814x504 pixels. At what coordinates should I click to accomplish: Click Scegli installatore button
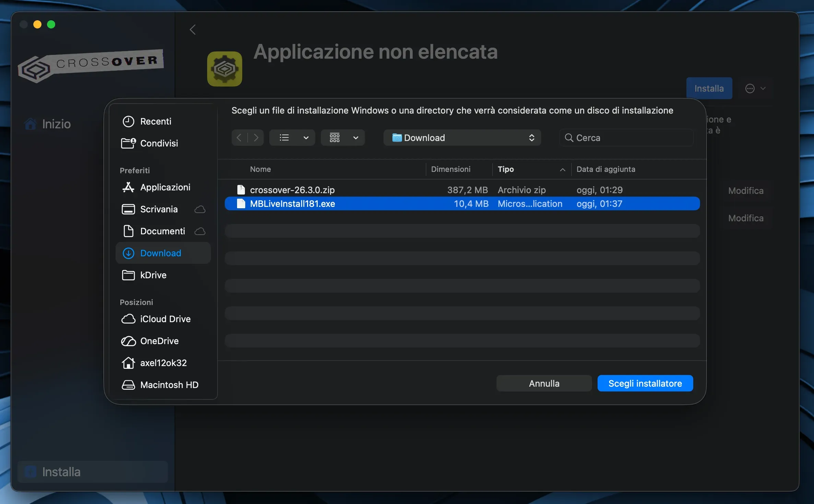click(x=645, y=383)
